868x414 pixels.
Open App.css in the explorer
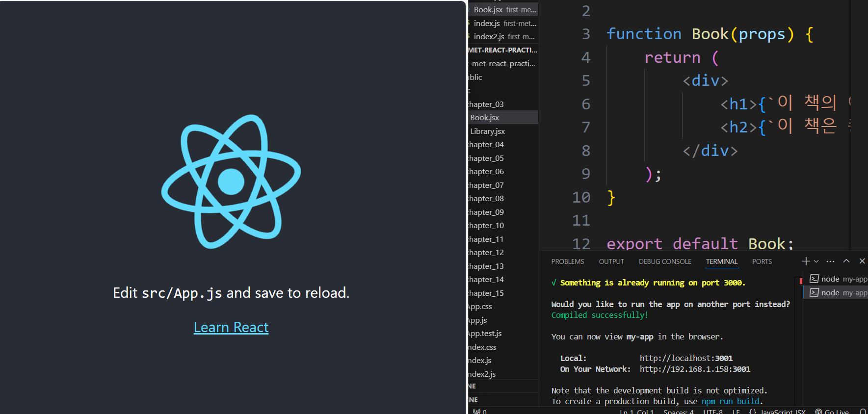point(503,306)
